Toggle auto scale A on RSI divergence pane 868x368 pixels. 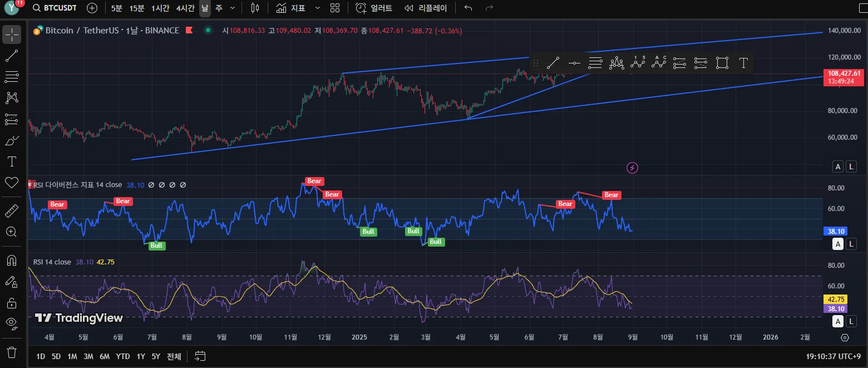coord(838,243)
